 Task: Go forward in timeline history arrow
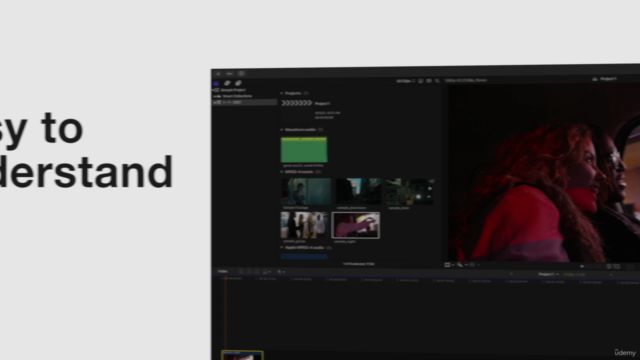[611, 275]
